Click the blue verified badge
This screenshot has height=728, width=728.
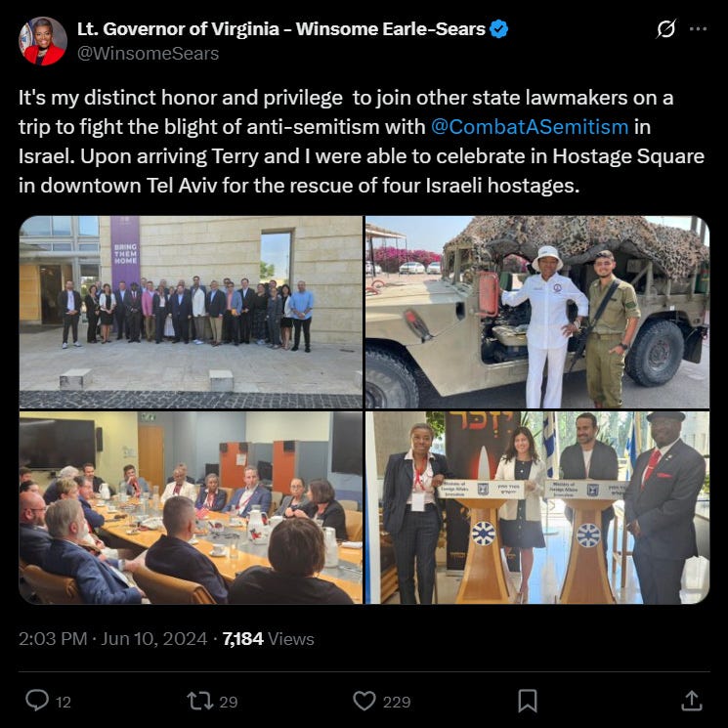(499, 29)
